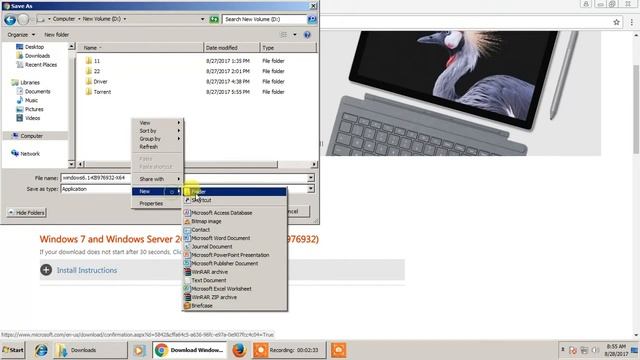This screenshot has height=360, width=640.
Task: Select Pictures library
Action: 29,109
